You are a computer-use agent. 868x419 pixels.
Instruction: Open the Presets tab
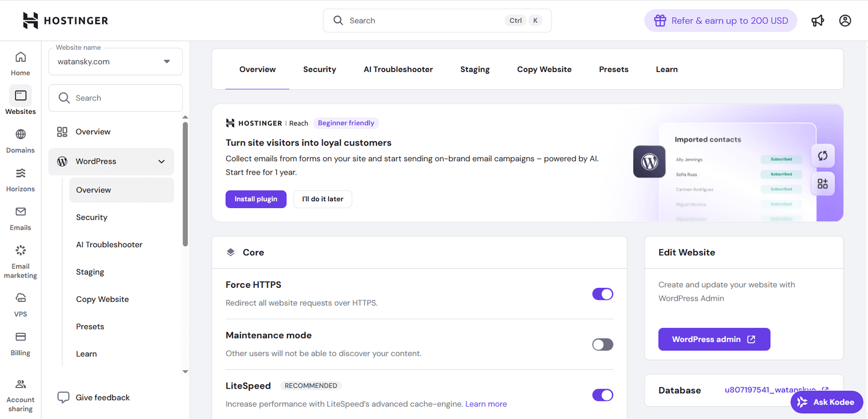coord(614,69)
